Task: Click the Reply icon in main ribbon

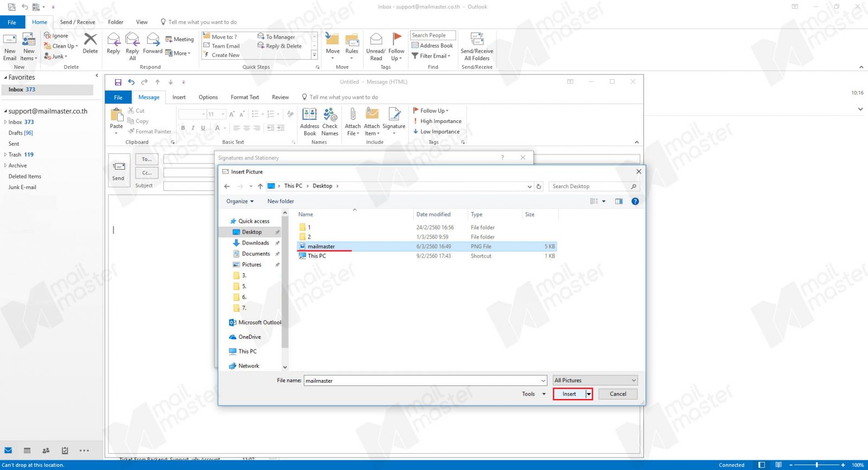Action: click(x=113, y=40)
